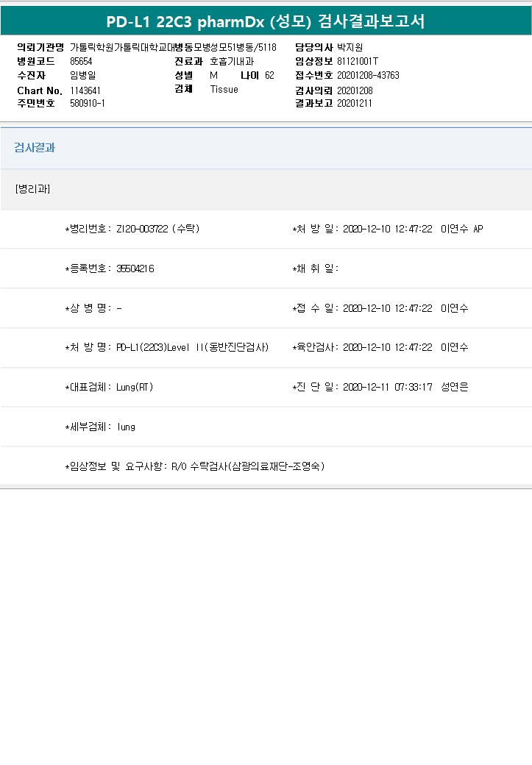Image resolution: width=532 pixels, height=765 pixels.
Task: Click attending doctor name 박지원
Action: (x=350, y=47)
